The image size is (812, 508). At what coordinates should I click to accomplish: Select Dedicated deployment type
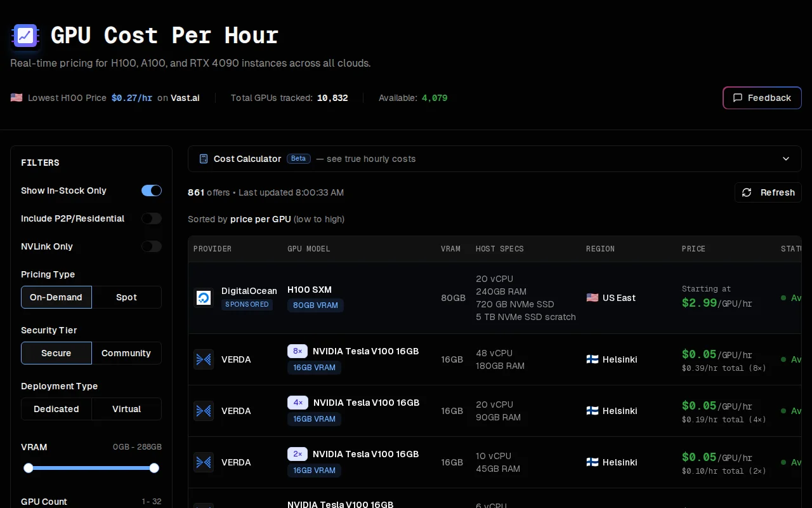pyautogui.click(x=56, y=409)
